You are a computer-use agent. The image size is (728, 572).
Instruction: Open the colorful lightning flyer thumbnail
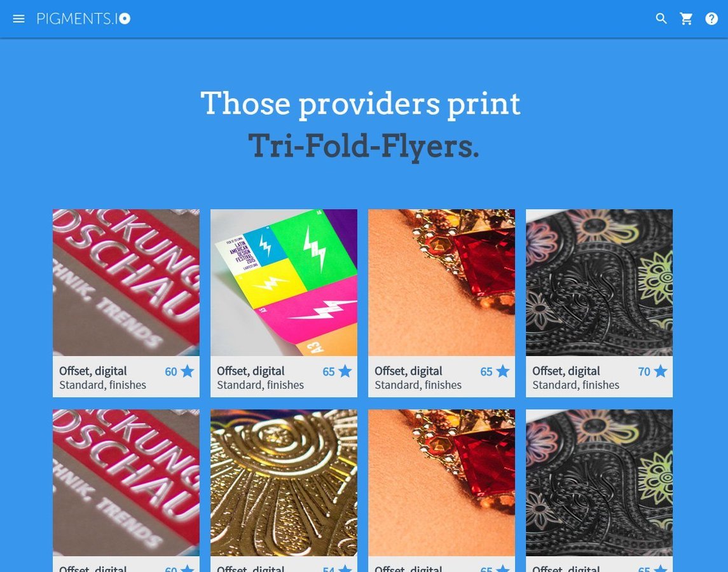click(x=284, y=282)
